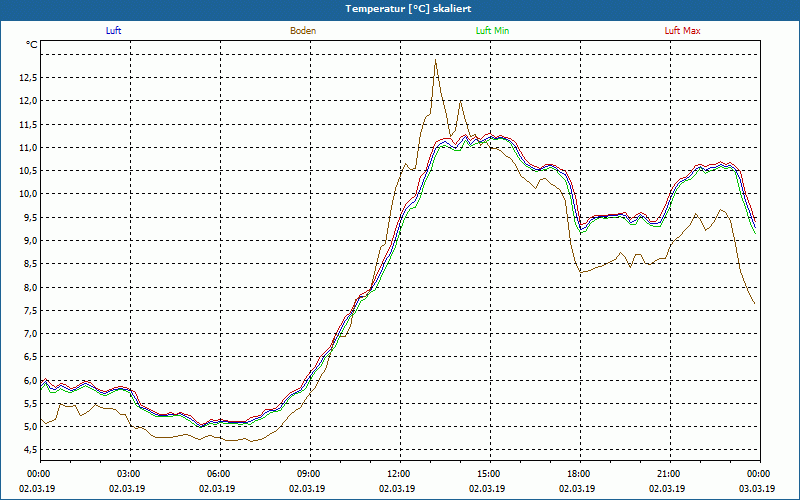Click the 9,5 y-axis value
Screen dimensions: 800x500
click(x=30, y=217)
